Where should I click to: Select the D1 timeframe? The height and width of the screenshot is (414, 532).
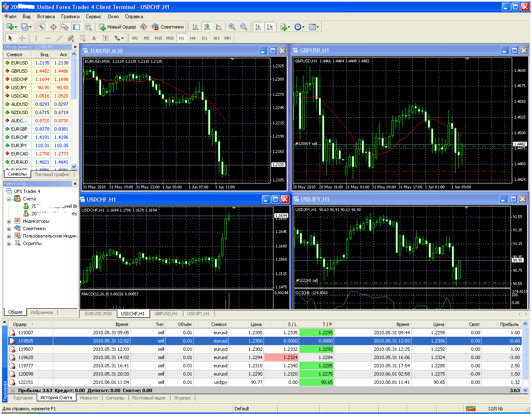tap(204, 38)
